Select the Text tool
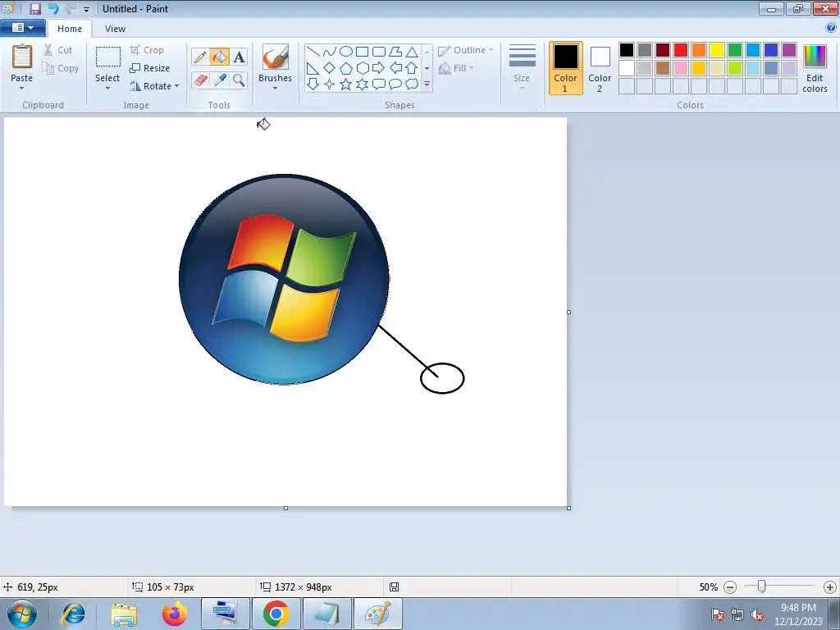Viewport: 840px width, 630px height. coord(239,57)
